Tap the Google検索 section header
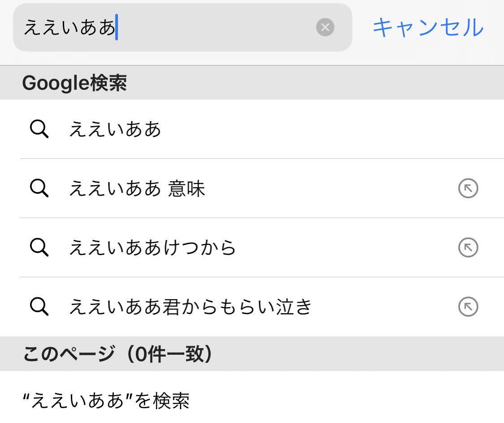The height and width of the screenshot is (423, 504). click(x=75, y=83)
